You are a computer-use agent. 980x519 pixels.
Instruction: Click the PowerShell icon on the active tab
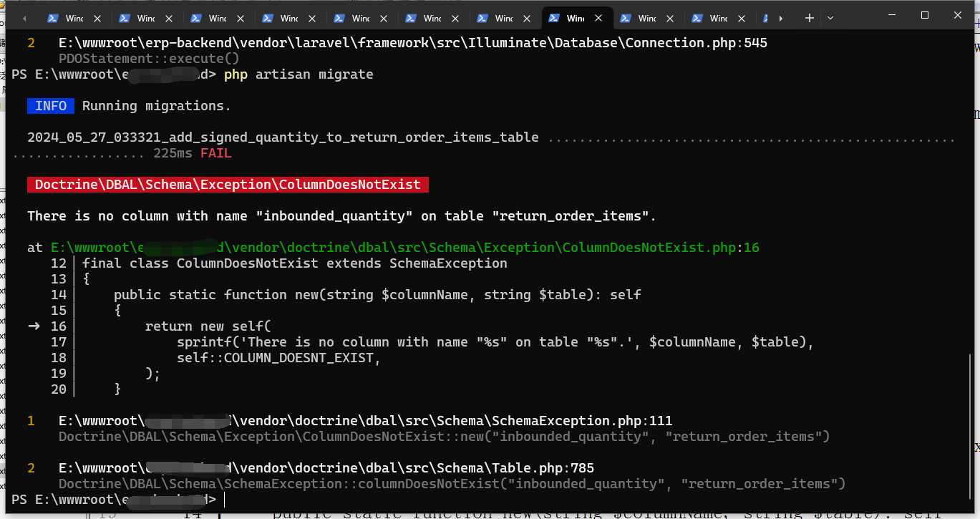[554, 19]
